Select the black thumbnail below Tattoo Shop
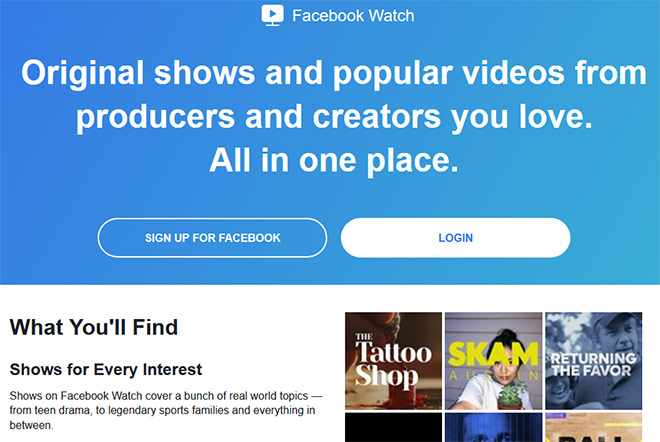This screenshot has height=442, width=660. click(x=394, y=427)
